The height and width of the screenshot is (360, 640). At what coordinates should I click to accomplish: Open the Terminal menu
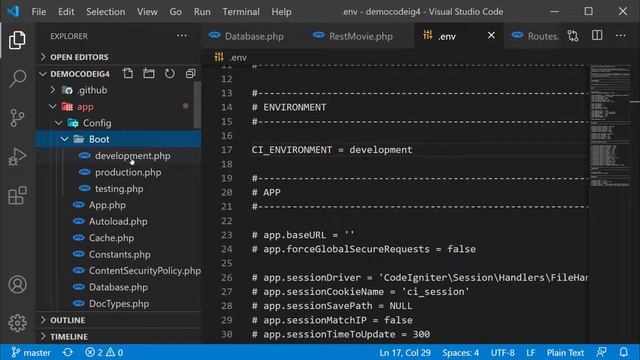point(241,11)
